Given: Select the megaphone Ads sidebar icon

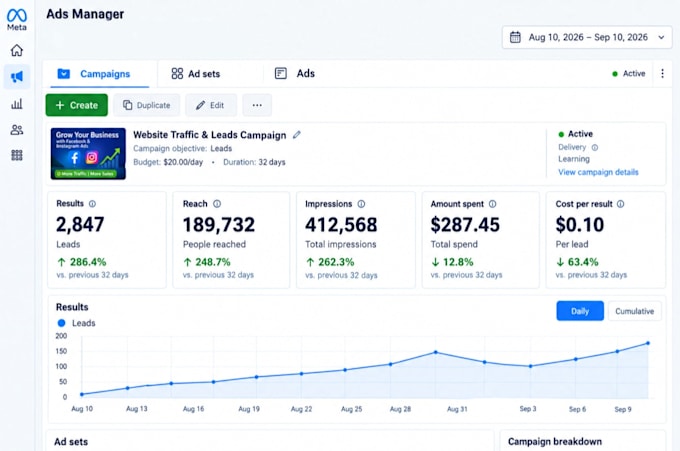Looking at the screenshot, I should click(17, 77).
